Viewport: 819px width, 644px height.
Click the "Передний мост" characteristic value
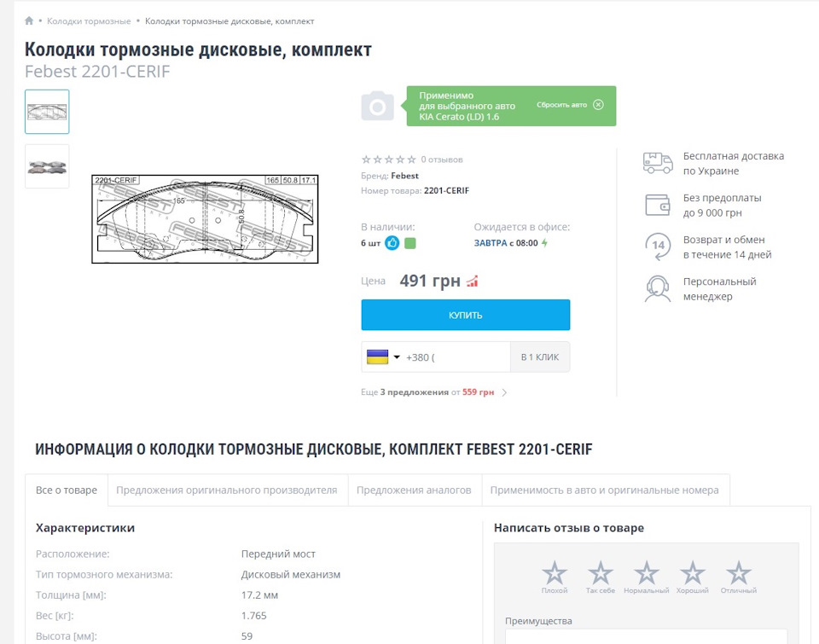click(278, 554)
